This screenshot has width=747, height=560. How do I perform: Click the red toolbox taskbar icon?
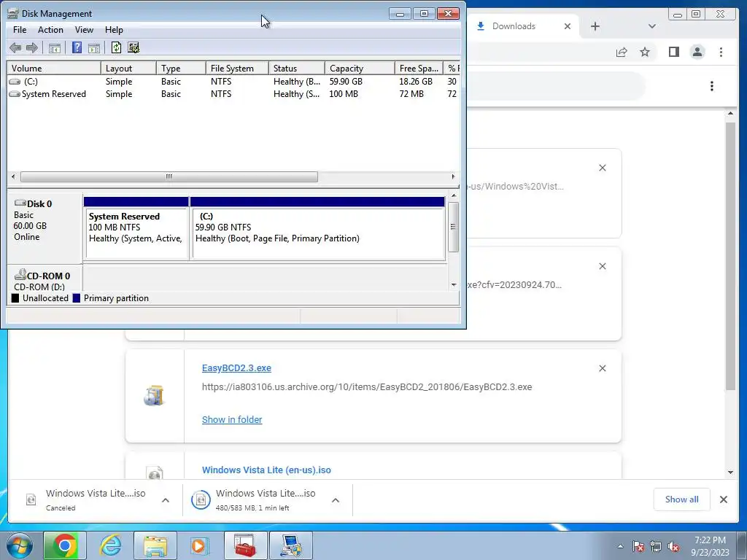245,545
